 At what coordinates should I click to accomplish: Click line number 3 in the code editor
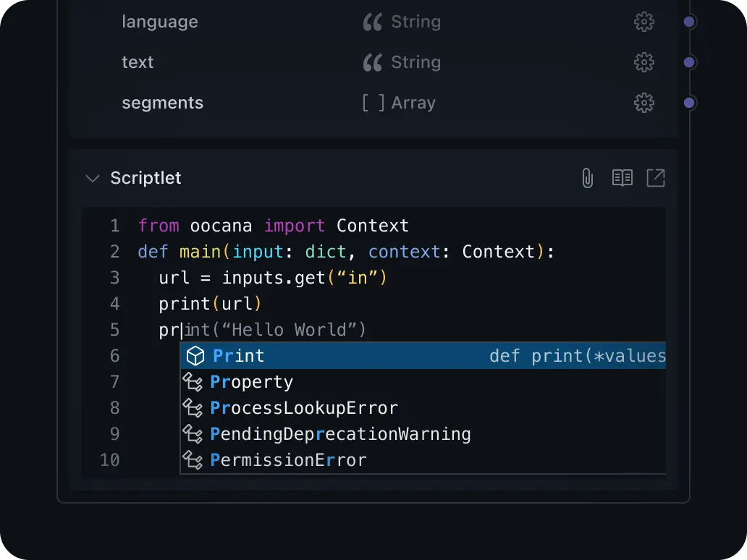114,277
